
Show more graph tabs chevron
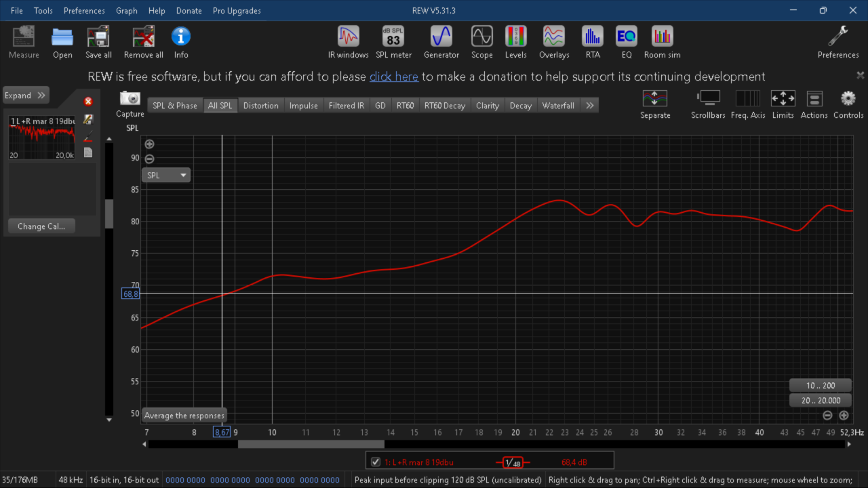pyautogui.click(x=590, y=105)
